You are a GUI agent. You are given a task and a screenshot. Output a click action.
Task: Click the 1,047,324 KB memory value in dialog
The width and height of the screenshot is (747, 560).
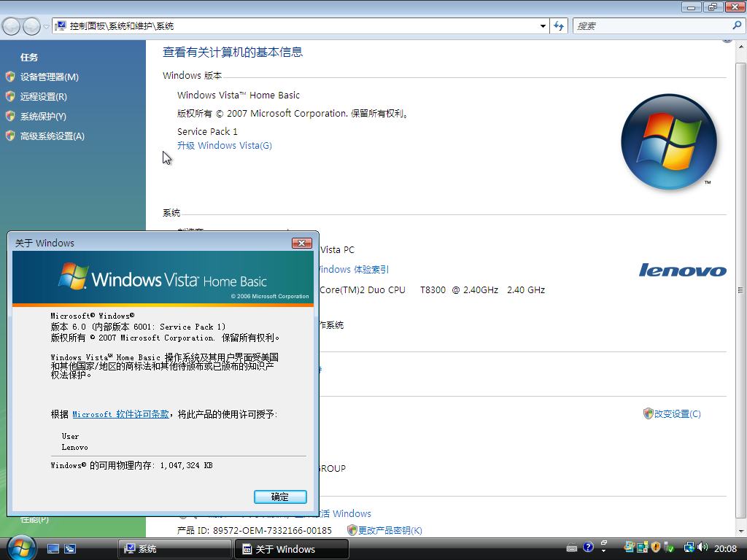point(186,465)
